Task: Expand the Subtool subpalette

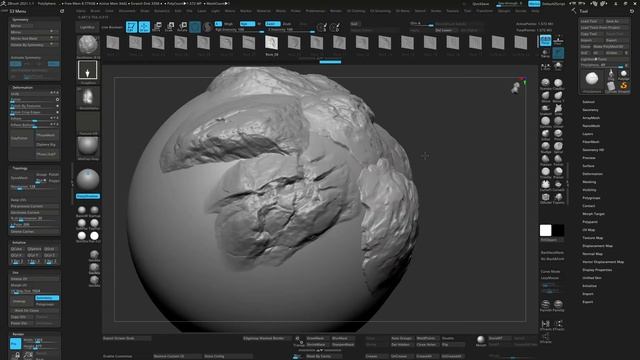Action: point(588,102)
